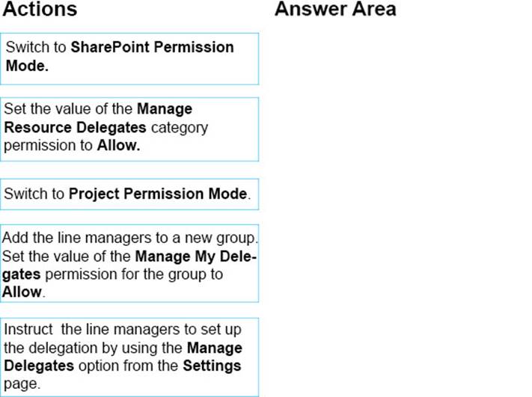Click the bold Project Permission Mode text

click(x=158, y=194)
